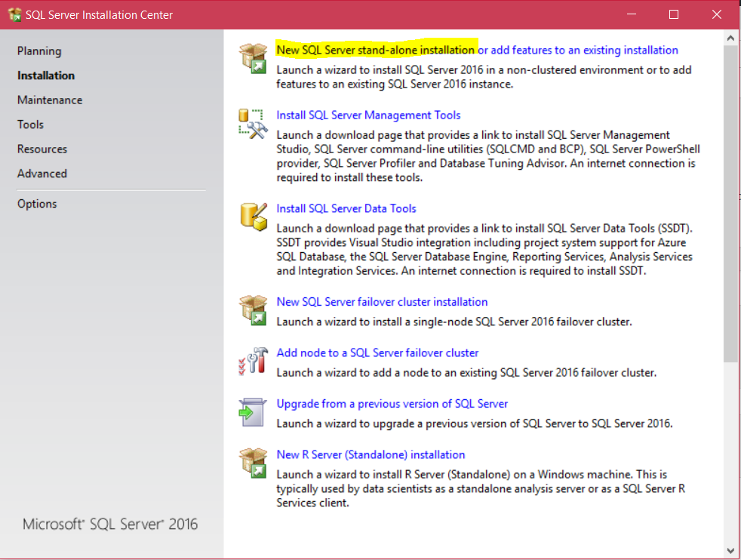
Task: Open the Resources section
Action: click(x=42, y=149)
